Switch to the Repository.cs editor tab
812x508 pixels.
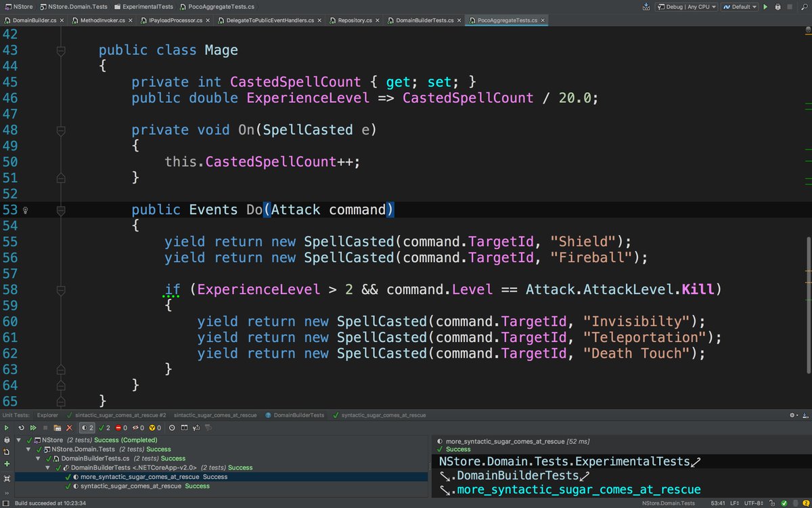tap(355, 20)
